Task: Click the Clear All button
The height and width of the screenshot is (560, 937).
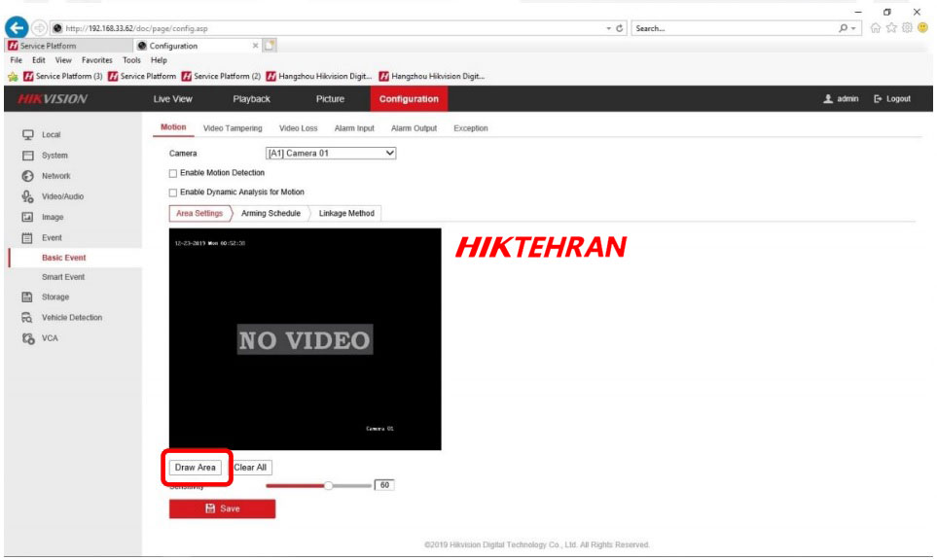Action: (x=250, y=468)
